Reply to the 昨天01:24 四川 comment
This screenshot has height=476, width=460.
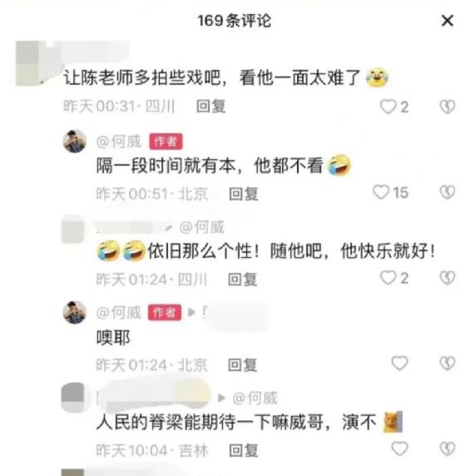coord(242,280)
